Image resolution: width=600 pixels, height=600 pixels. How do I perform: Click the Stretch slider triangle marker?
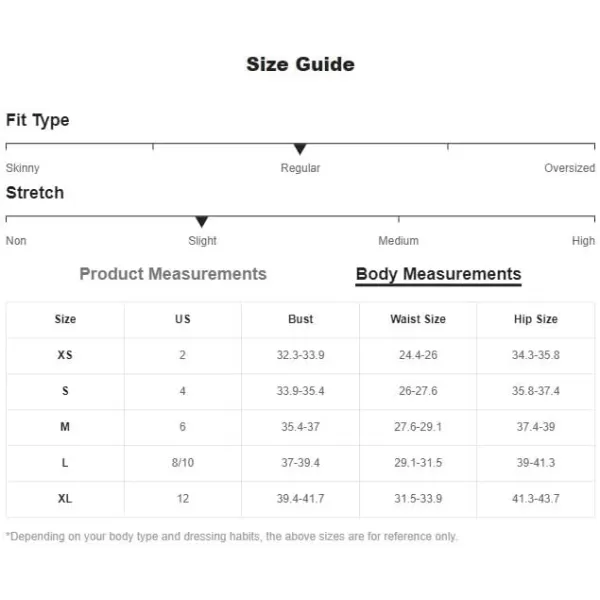(202, 222)
